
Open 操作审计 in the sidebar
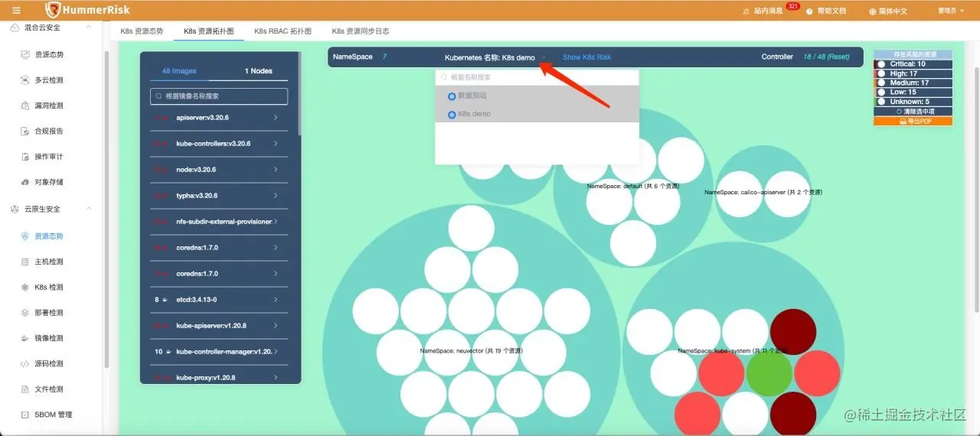point(49,156)
